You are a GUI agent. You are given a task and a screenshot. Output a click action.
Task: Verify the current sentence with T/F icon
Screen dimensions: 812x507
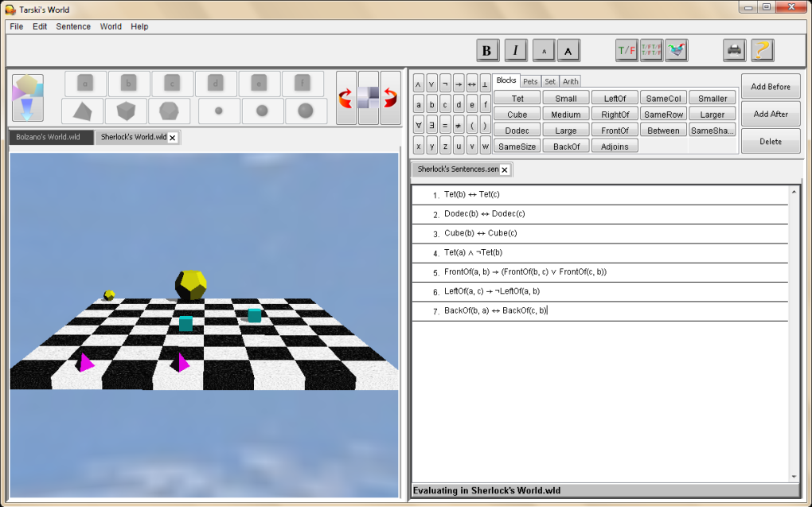coord(627,51)
